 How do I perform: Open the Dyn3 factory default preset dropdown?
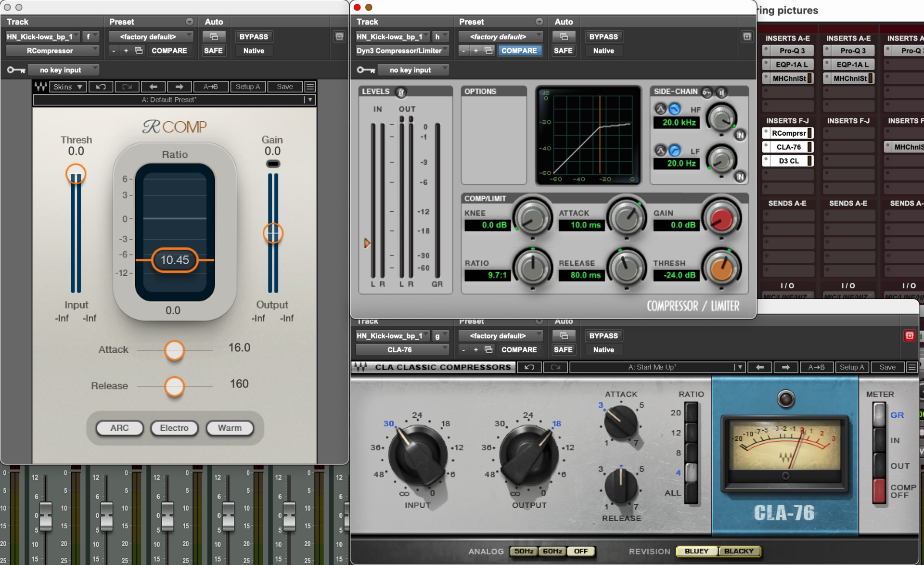pyautogui.click(x=500, y=37)
